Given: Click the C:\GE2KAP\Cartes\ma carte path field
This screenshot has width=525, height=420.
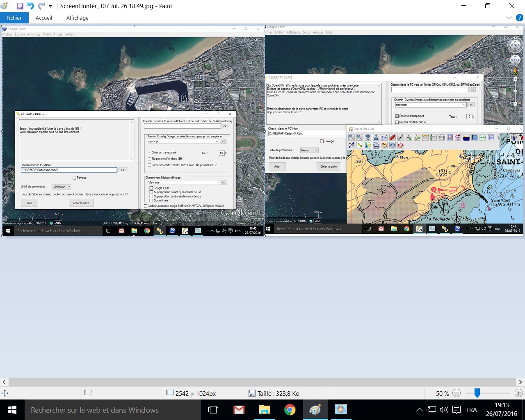Looking at the screenshot, I should coord(69,170).
